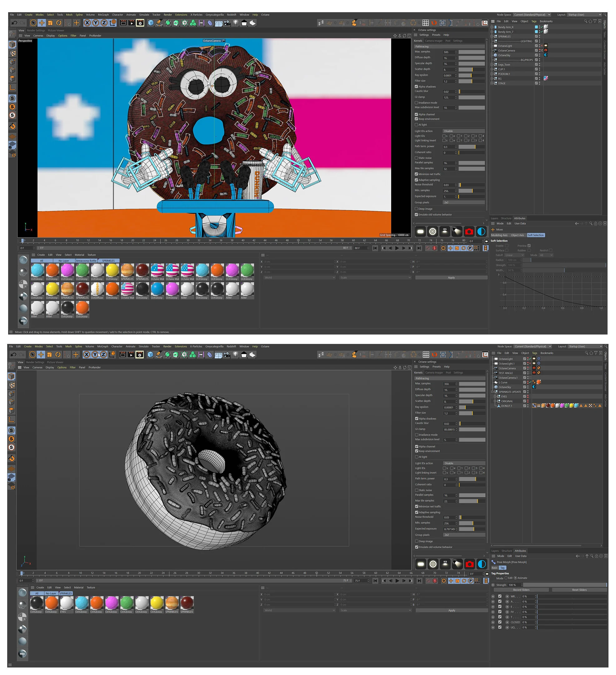Click the Pose Morph tag on DONUT.1
Image resolution: width=616 pixels, height=675 pixels.
[x=535, y=405]
